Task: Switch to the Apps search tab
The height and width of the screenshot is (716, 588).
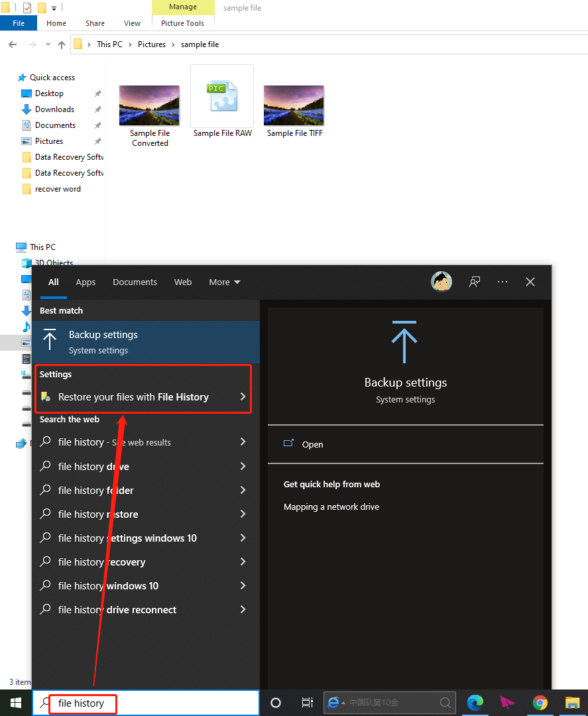Action: point(86,282)
